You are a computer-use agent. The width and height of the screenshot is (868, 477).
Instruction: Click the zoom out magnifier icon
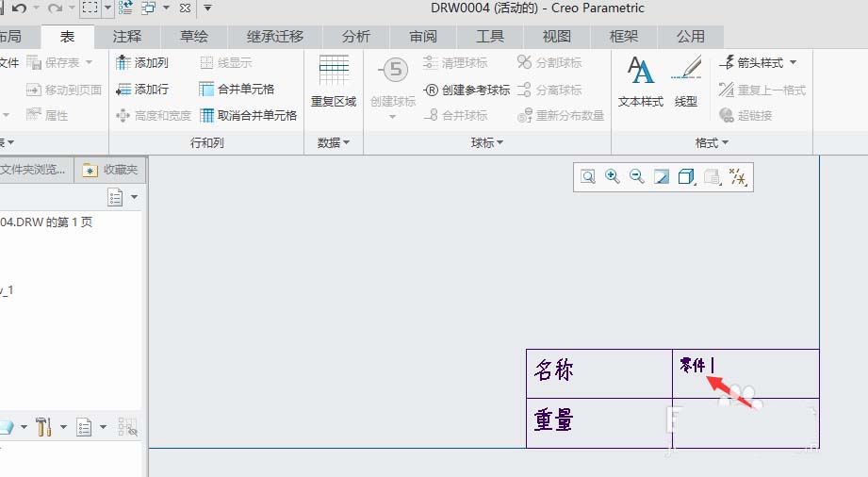click(x=636, y=176)
